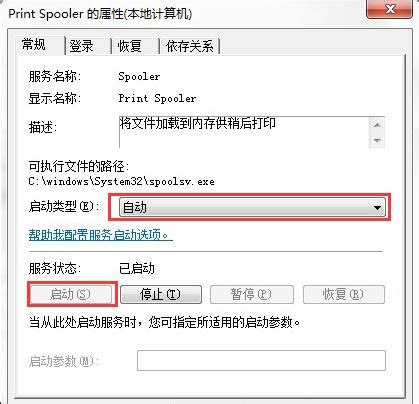The image size is (419, 404).
Task: Stop the service with 停止(T)
Action: tap(161, 294)
